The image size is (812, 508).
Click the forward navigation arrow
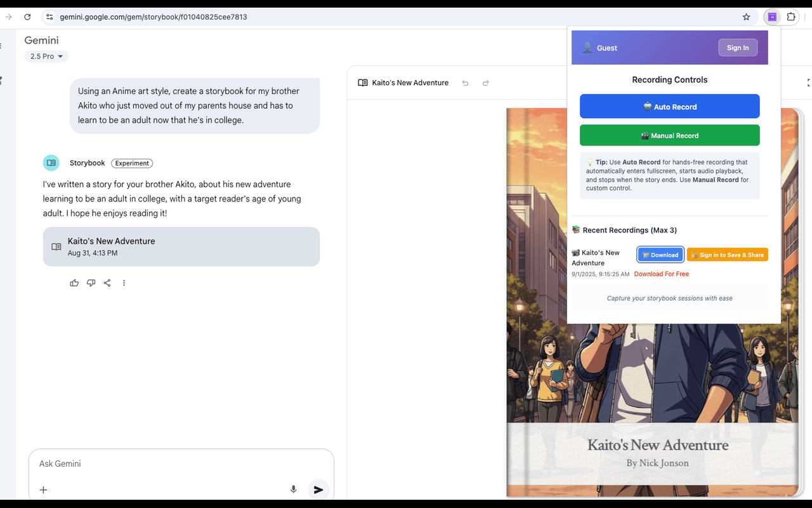click(x=8, y=17)
